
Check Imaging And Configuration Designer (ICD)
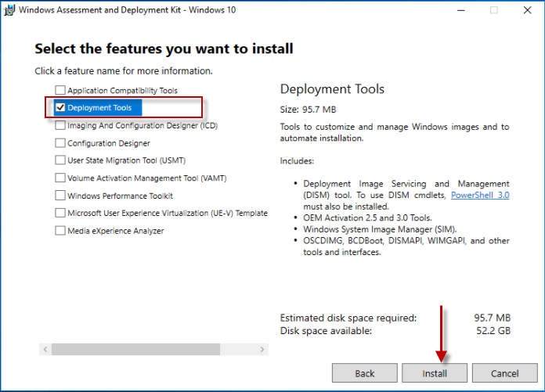pyautogui.click(x=60, y=125)
